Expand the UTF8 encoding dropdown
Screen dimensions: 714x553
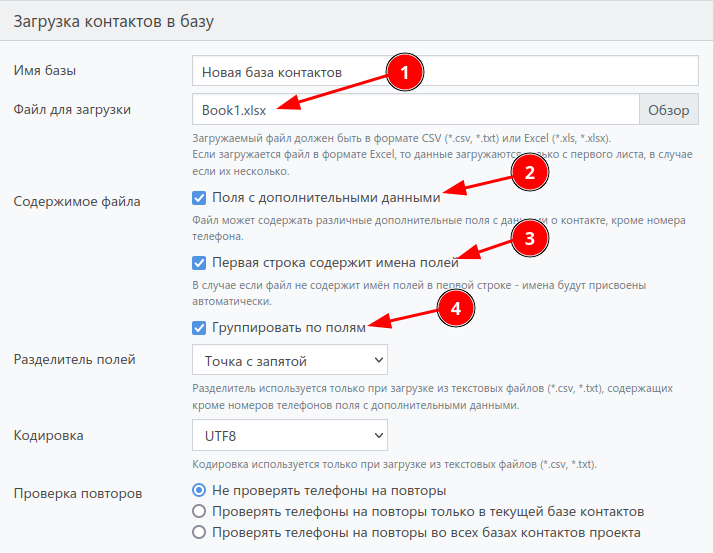[289, 436]
